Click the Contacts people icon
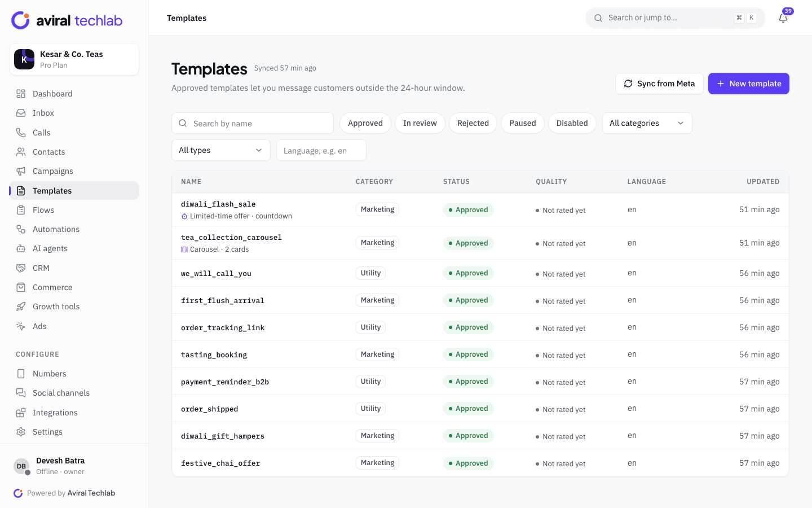The image size is (812, 508). coord(21,152)
